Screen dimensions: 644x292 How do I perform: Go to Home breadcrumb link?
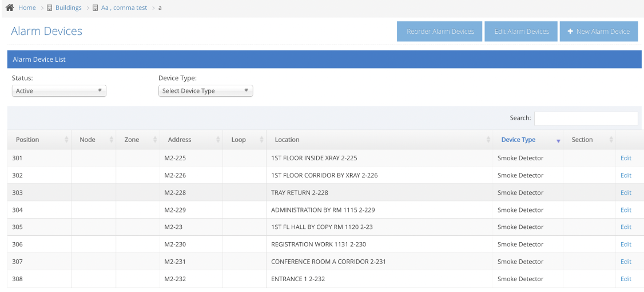pos(27,7)
